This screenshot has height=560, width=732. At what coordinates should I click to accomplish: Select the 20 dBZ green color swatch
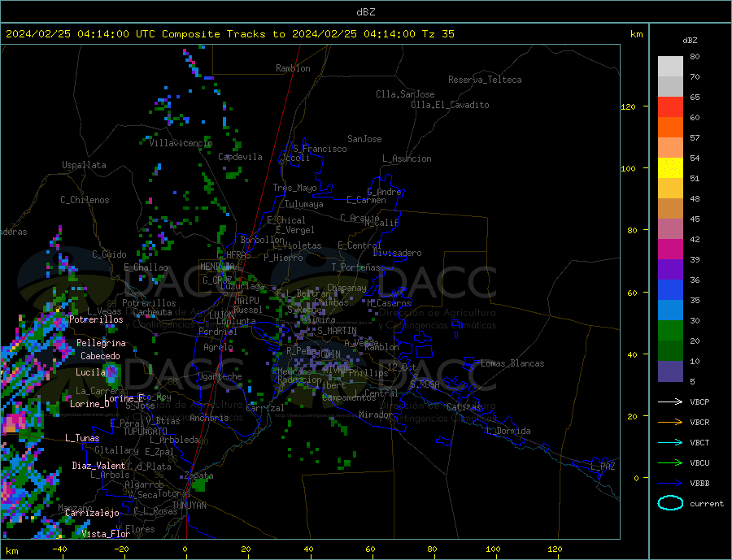[670, 331]
